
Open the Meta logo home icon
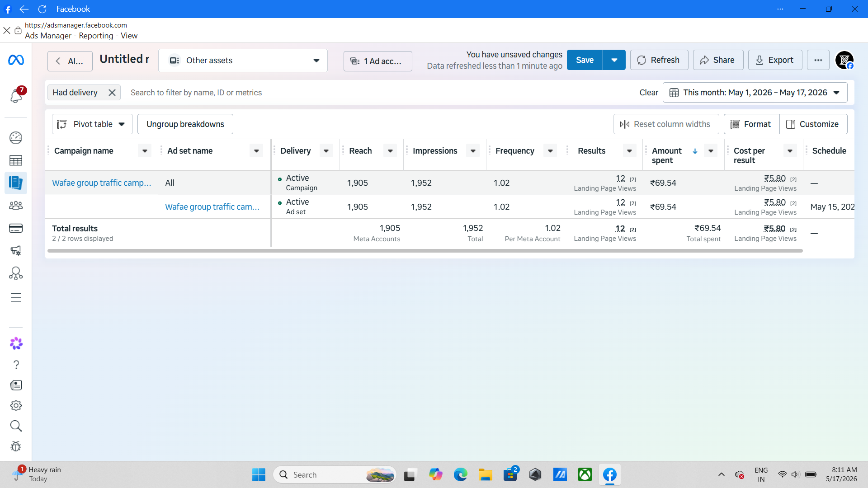coord(16,60)
